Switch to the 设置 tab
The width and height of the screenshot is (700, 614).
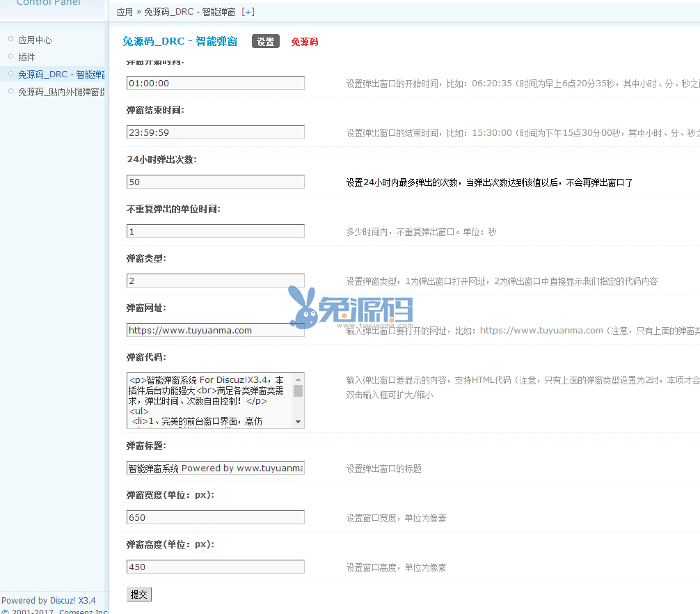266,42
